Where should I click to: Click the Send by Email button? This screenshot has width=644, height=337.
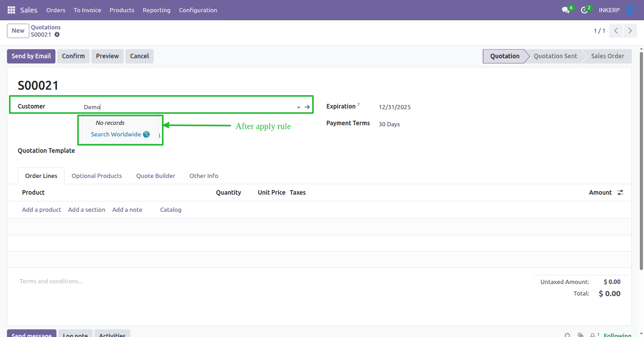coord(31,56)
